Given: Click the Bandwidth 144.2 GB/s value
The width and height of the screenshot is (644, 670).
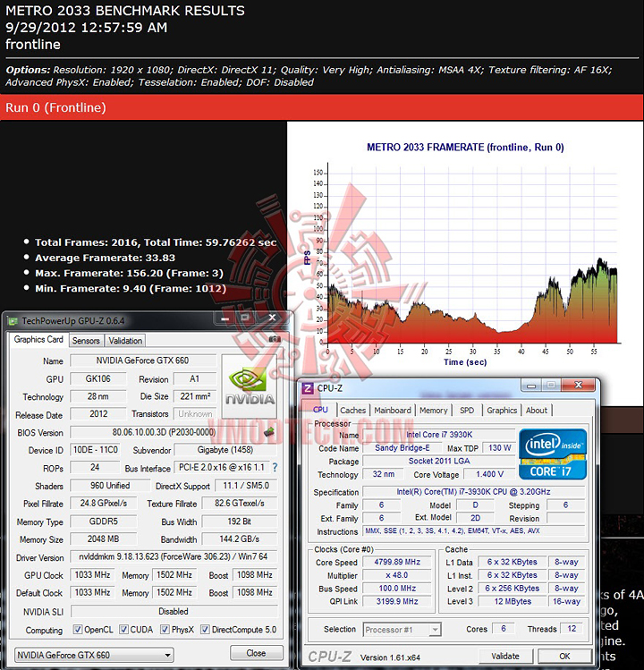Looking at the screenshot, I should (240, 539).
